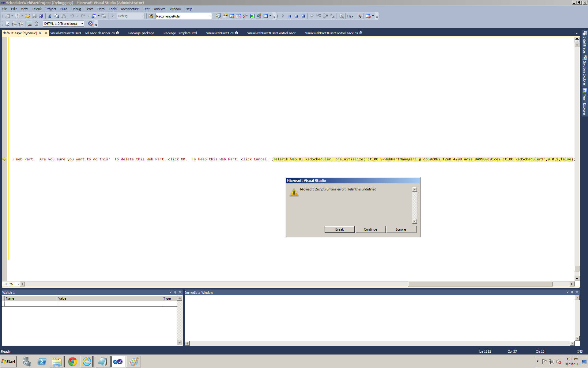Toggle Hex display mode
Screen dimensions: 588x368
[350, 16]
